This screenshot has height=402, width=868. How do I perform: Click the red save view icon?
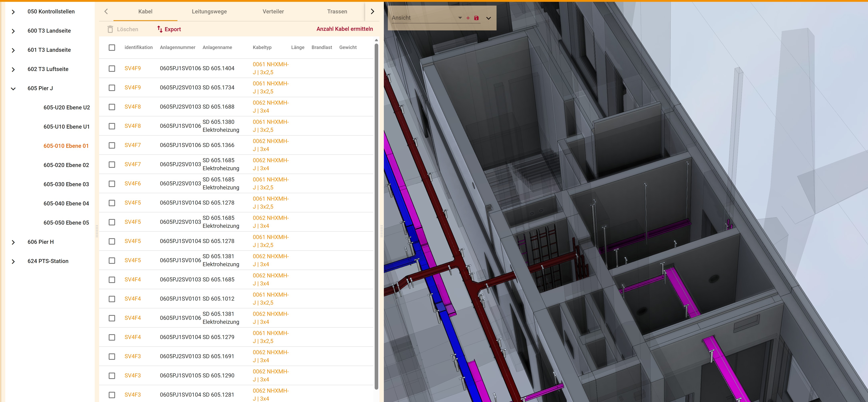tap(476, 18)
